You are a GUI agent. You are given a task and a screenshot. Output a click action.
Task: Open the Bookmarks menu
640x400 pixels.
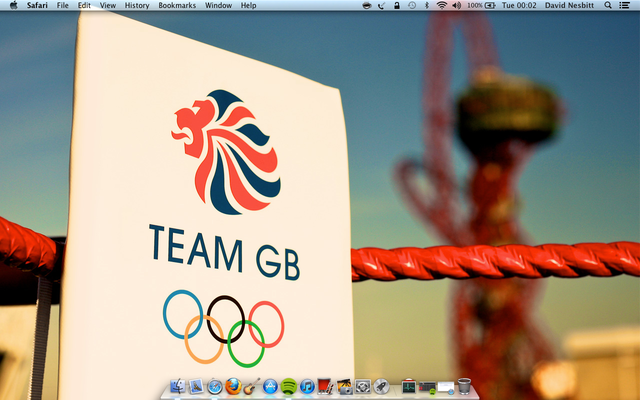coord(177,5)
